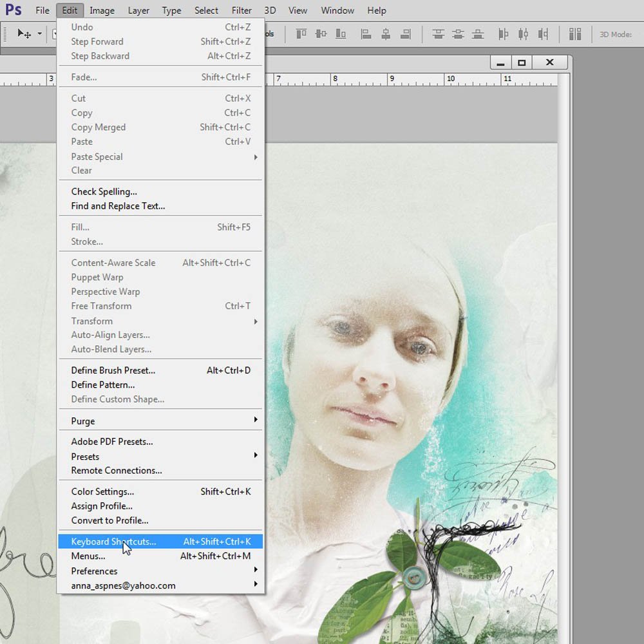Click the Photoshop Ps logo icon
The height and width of the screenshot is (644, 644).
pos(13,10)
